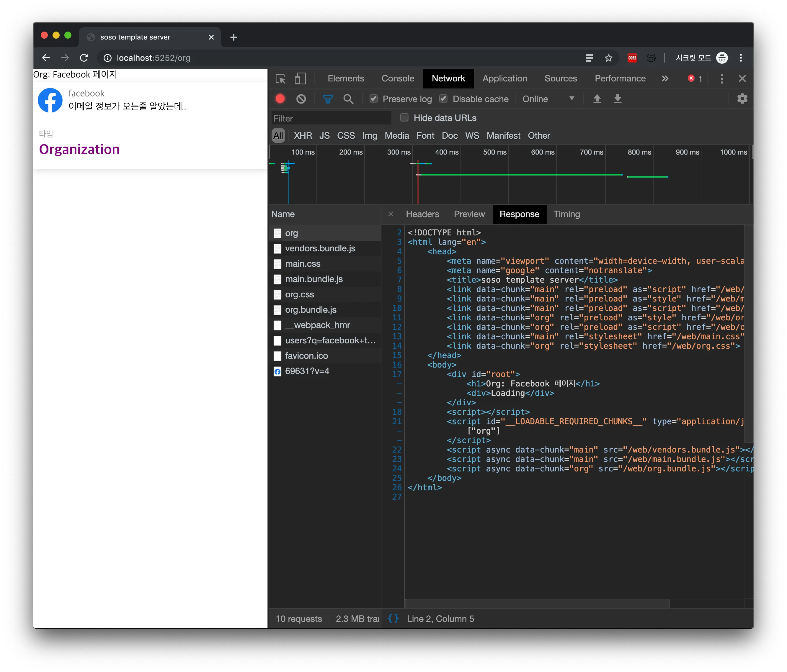Open the Online throttling dropdown
The height and width of the screenshot is (672, 787).
coord(548,99)
